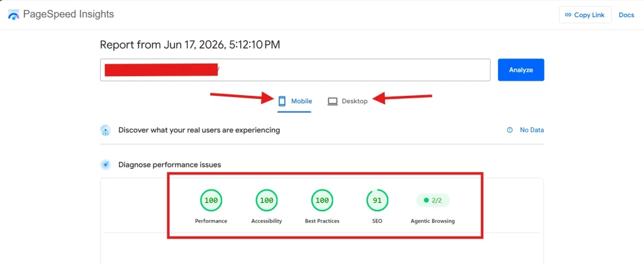This screenshot has width=644, height=264.
Task: Click the Analyze button
Action: coord(521,70)
